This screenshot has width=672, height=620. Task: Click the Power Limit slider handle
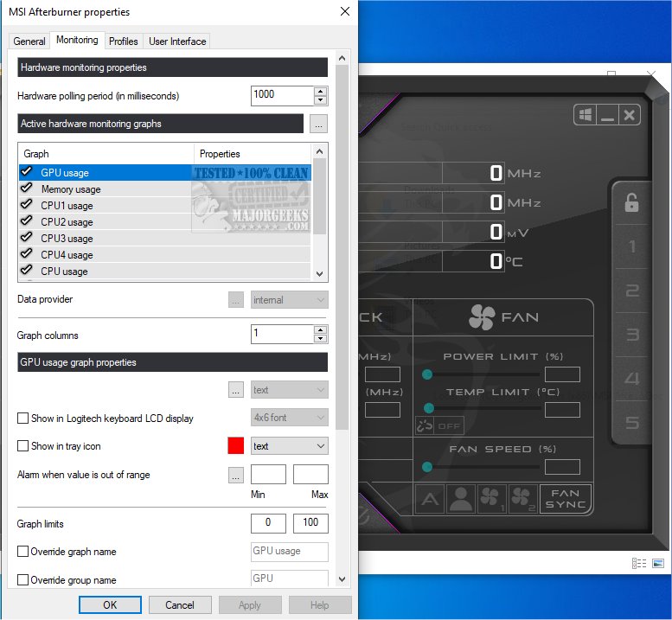(427, 374)
